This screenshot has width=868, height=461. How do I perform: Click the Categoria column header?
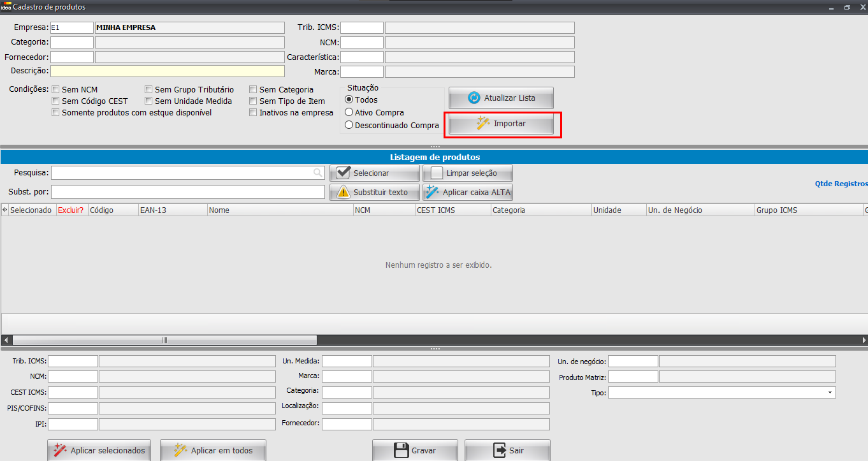(540, 210)
